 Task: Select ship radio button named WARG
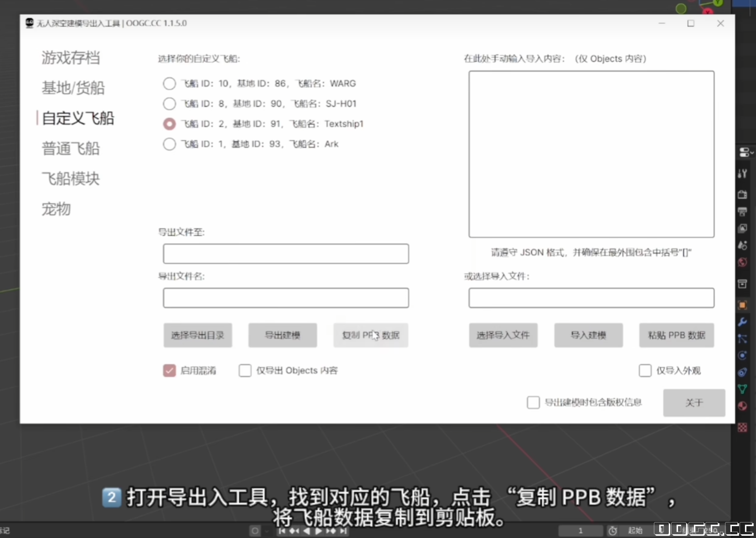pos(169,83)
